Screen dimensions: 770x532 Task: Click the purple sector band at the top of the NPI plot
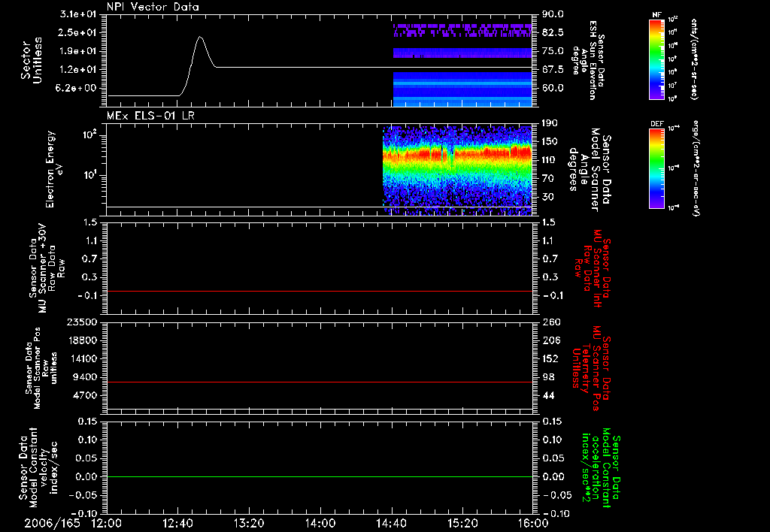(x=462, y=30)
